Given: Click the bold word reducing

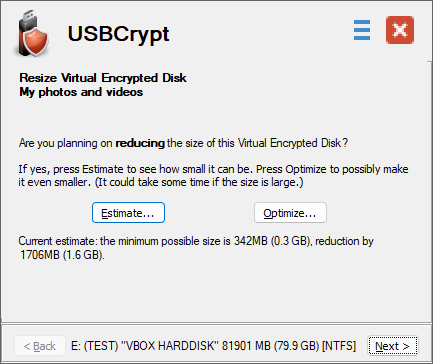Looking at the screenshot, I should click(x=140, y=143).
